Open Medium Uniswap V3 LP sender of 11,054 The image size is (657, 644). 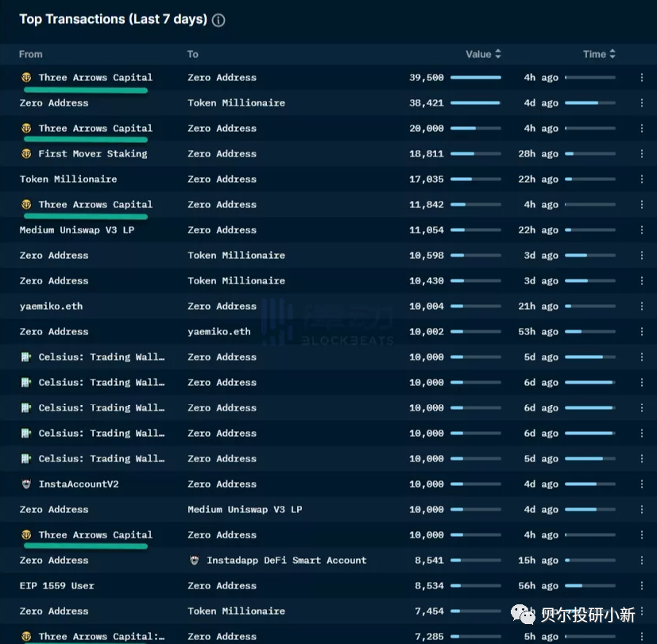point(77,229)
